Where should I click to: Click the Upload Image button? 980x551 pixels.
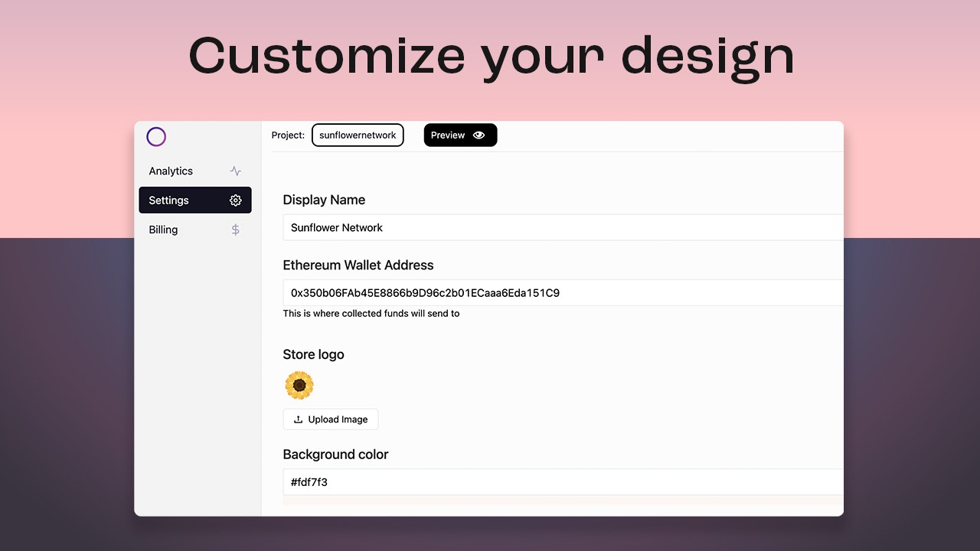331,419
